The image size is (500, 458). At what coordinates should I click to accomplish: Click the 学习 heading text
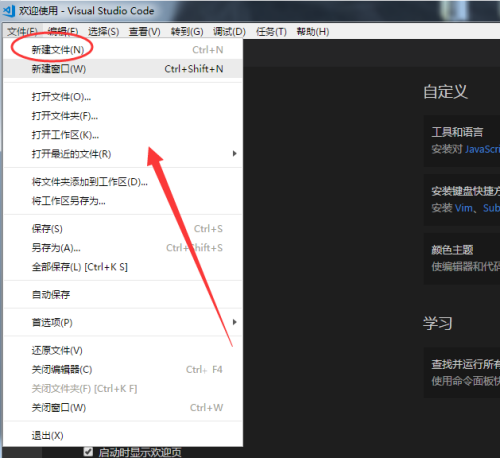[438, 323]
